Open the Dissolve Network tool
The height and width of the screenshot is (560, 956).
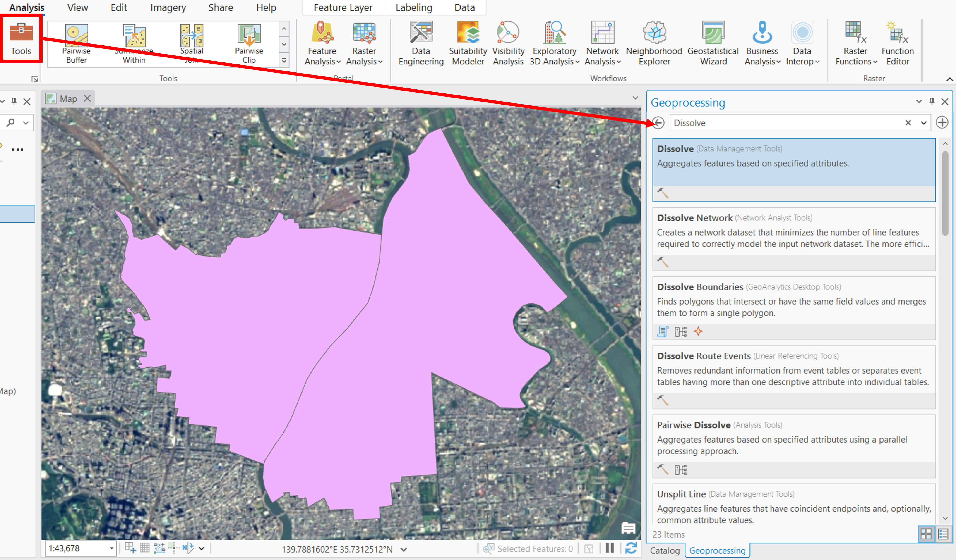[x=794, y=239]
